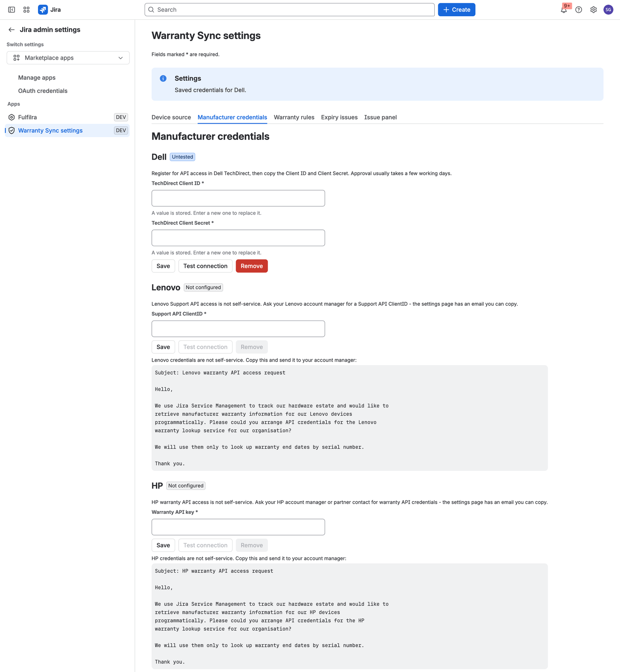Screen dimensions: 620x672
Task: Switch to the Device source tab
Action: [171, 117]
